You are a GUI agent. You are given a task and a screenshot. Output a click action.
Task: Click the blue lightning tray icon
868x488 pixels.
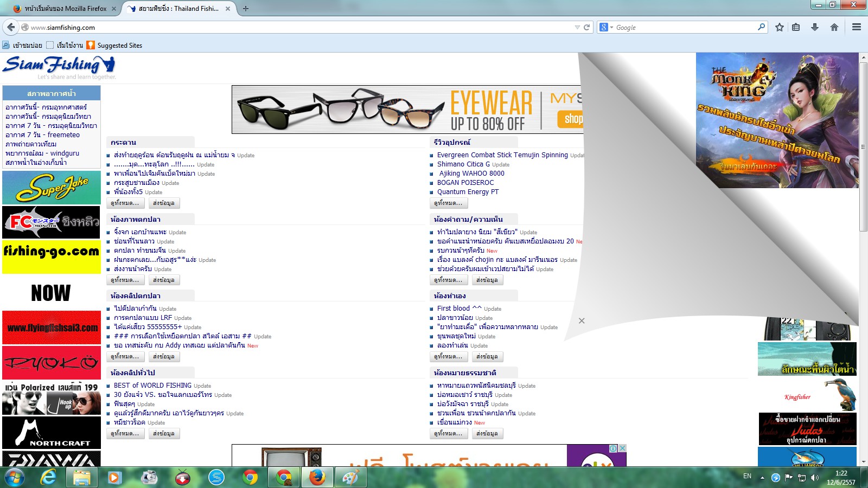tap(776, 477)
